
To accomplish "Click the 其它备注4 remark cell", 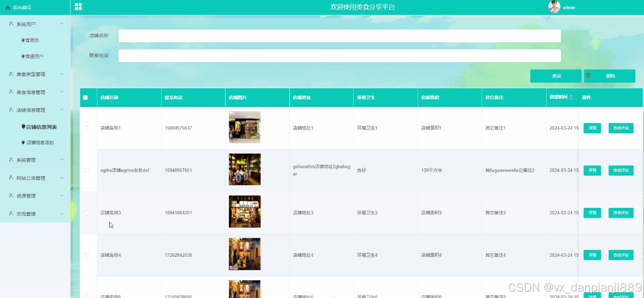I will click(x=495, y=255).
